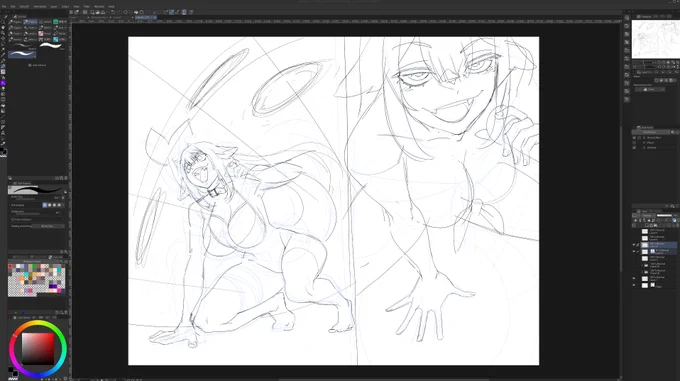The image size is (680, 381).
Task: Toggle visibility of the Paper layer
Action: point(634,285)
